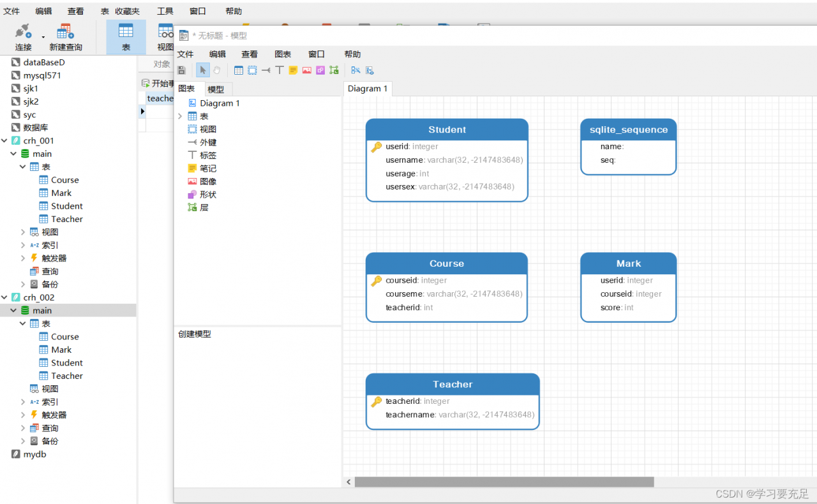Select the new table tool in model toolbar

[239, 70]
